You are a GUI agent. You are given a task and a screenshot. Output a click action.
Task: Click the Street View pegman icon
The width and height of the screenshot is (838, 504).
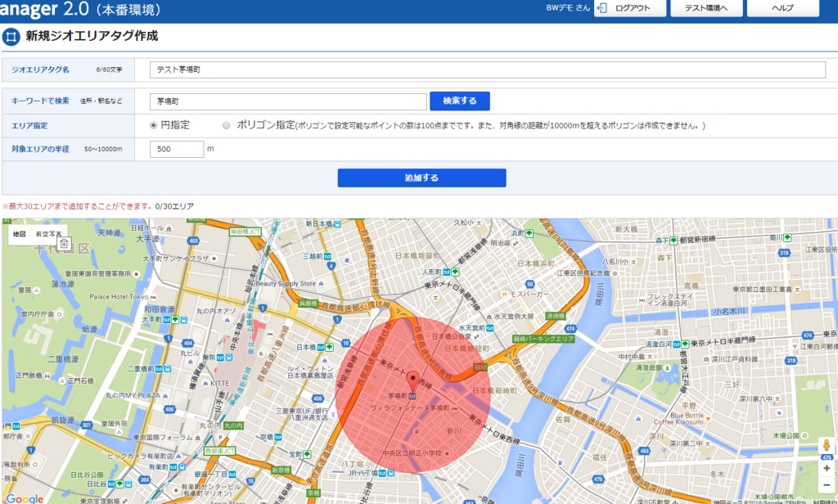pyautogui.click(x=827, y=446)
